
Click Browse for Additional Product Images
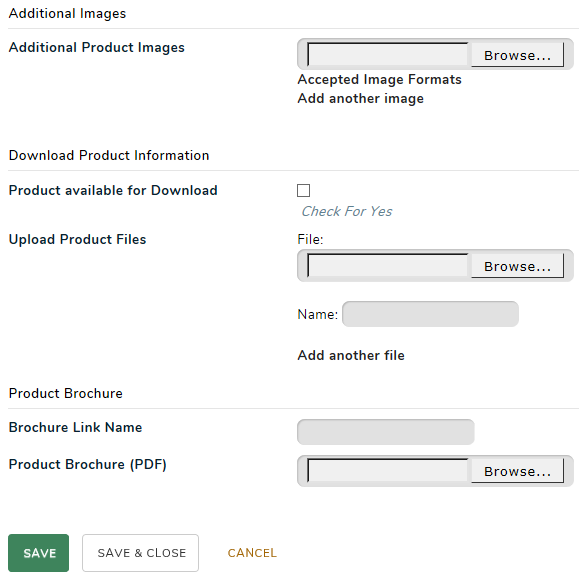pyautogui.click(x=517, y=55)
